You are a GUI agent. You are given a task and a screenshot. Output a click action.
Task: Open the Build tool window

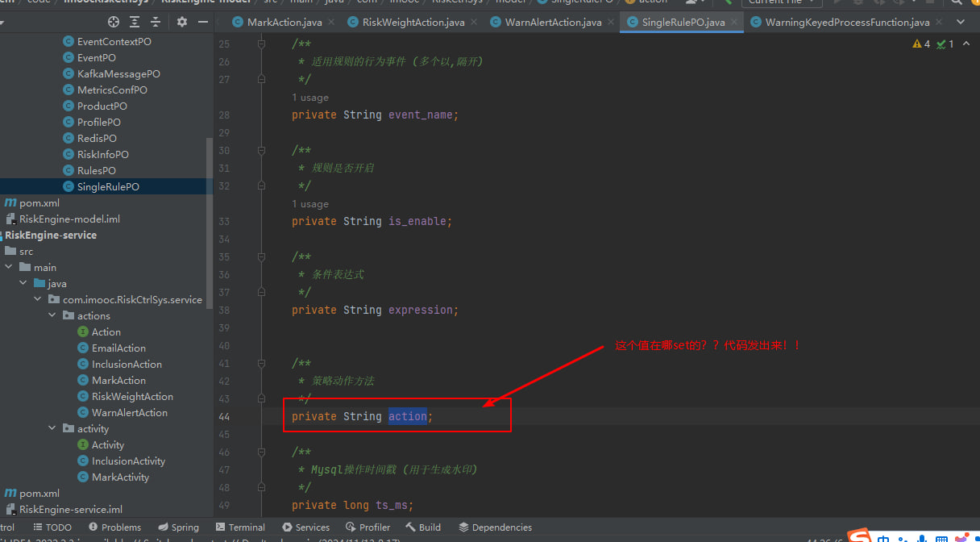(x=423, y=527)
